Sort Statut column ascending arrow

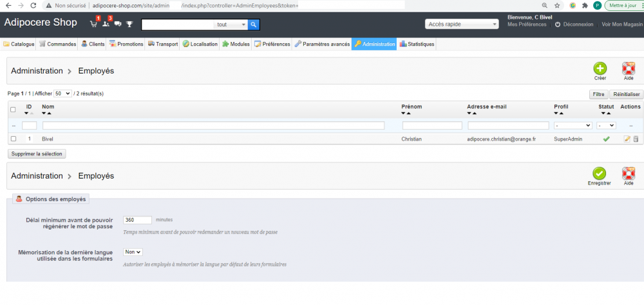point(609,113)
